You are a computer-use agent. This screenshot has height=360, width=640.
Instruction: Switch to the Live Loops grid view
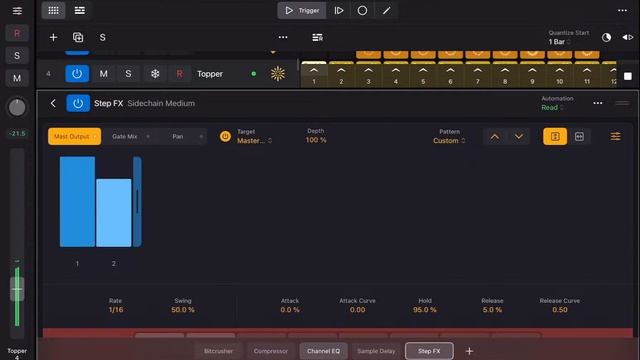tap(53, 11)
